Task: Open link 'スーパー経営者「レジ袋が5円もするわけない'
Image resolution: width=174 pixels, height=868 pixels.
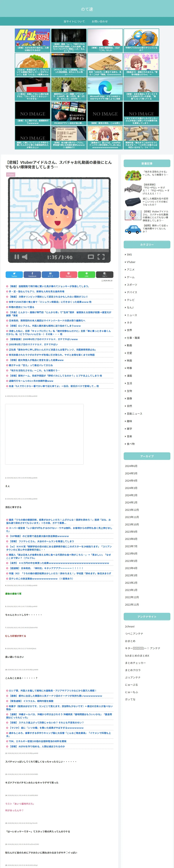Action: (59, 530)
